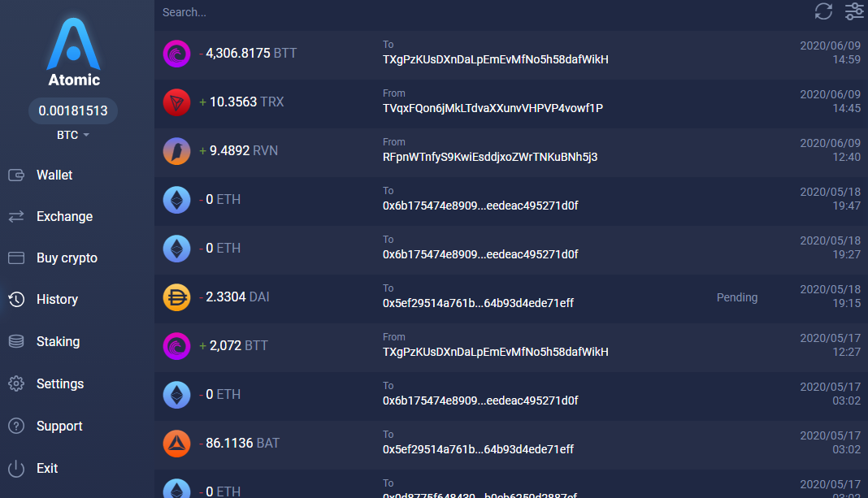Click address TVqxFQon6jMkLTdvaXXunvVHPVP4vowf1P
The height and width of the screenshot is (498, 868).
pyautogui.click(x=493, y=108)
